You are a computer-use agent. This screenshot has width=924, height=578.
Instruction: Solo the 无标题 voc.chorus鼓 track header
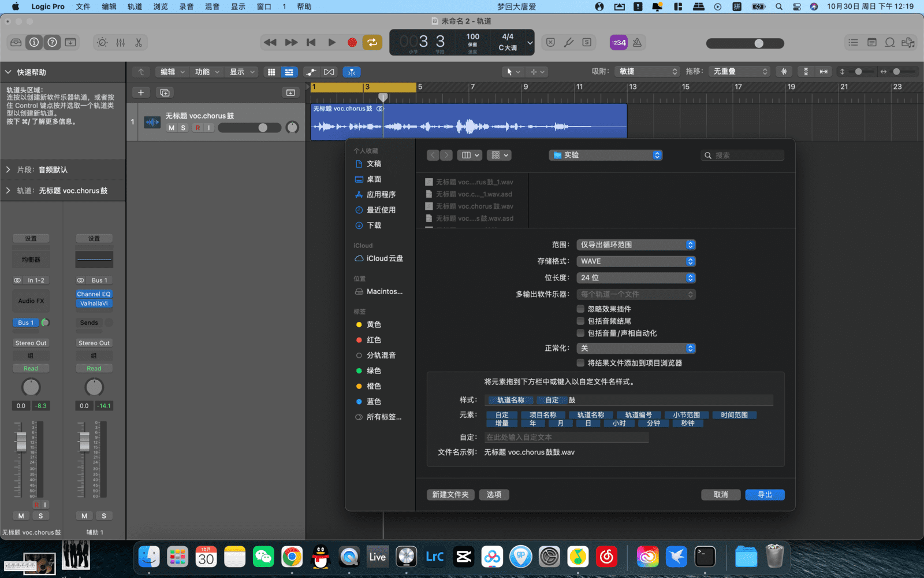[183, 128]
